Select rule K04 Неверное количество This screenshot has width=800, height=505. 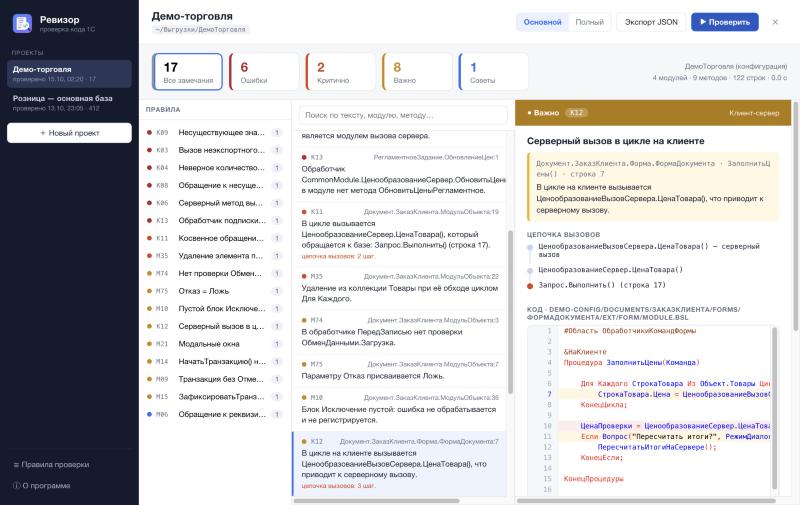click(214, 168)
